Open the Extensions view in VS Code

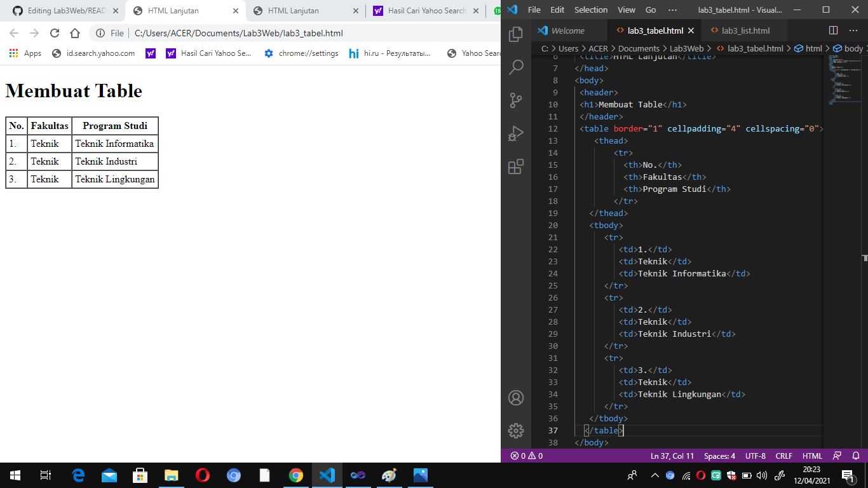[x=516, y=166]
